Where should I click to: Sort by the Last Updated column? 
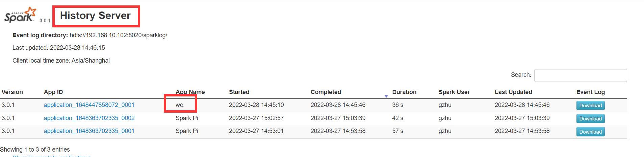[513, 92]
